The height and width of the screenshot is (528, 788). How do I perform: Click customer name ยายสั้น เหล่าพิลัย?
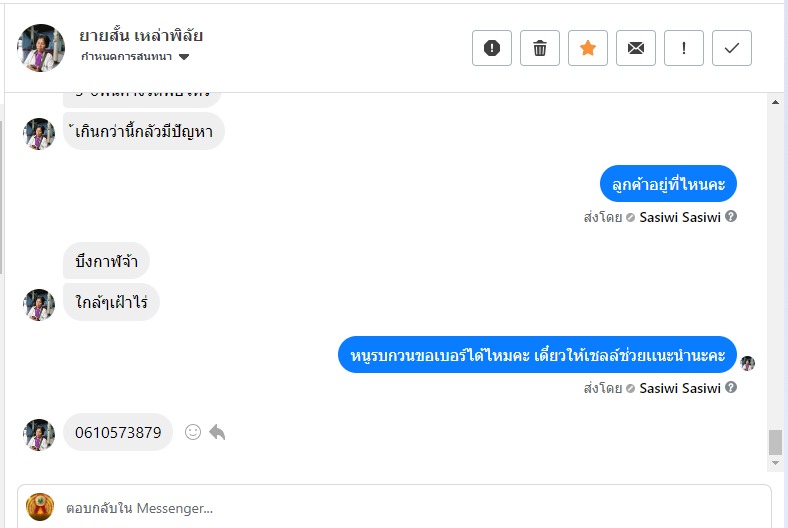pos(141,36)
